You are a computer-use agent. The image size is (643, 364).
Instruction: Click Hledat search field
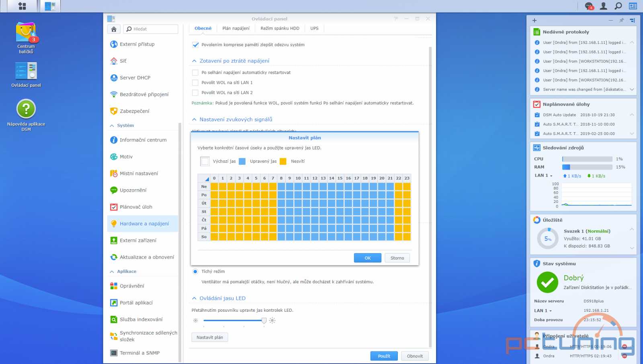(x=151, y=29)
